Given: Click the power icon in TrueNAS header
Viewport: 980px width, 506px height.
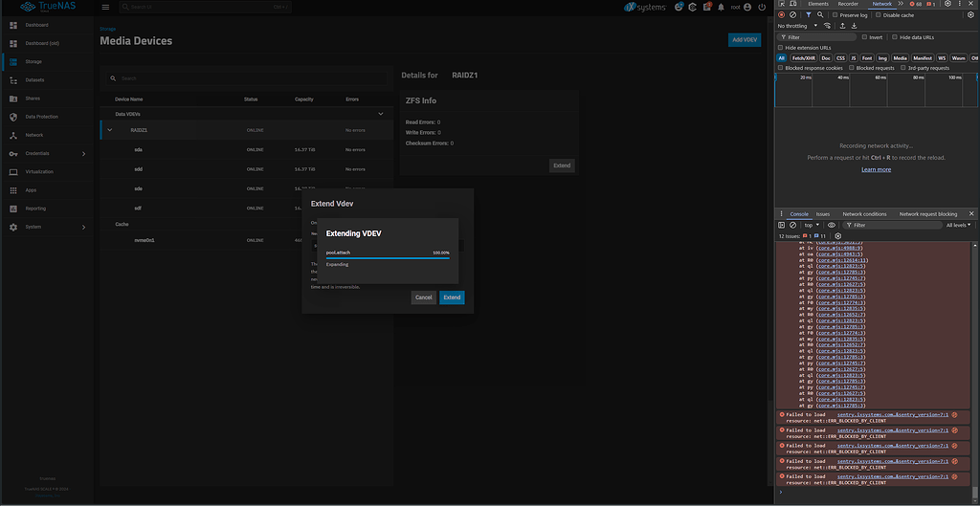Looking at the screenshot, I should tap(761, 7).
